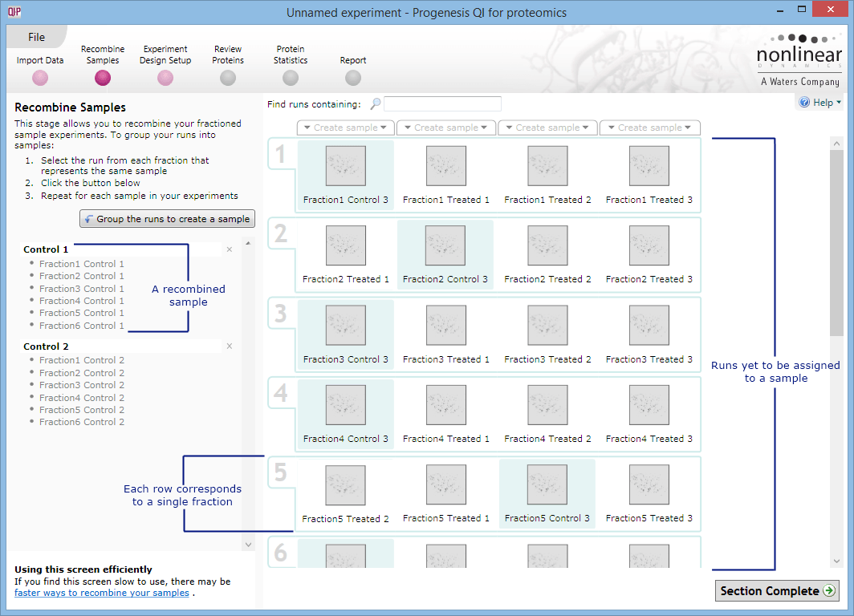
Task: Select Fraction6 Control 1 in sample list
Action: [x=82, y=326]
